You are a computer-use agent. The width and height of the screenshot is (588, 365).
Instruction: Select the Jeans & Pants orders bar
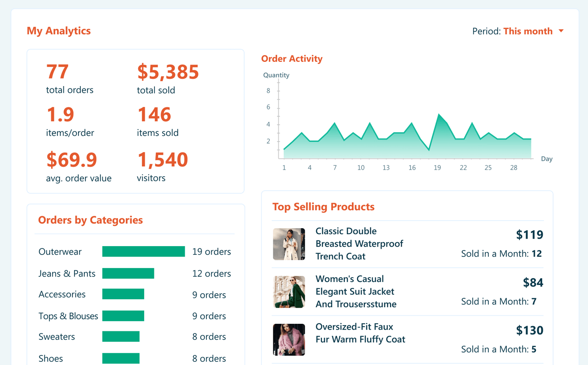coord(128,273)
